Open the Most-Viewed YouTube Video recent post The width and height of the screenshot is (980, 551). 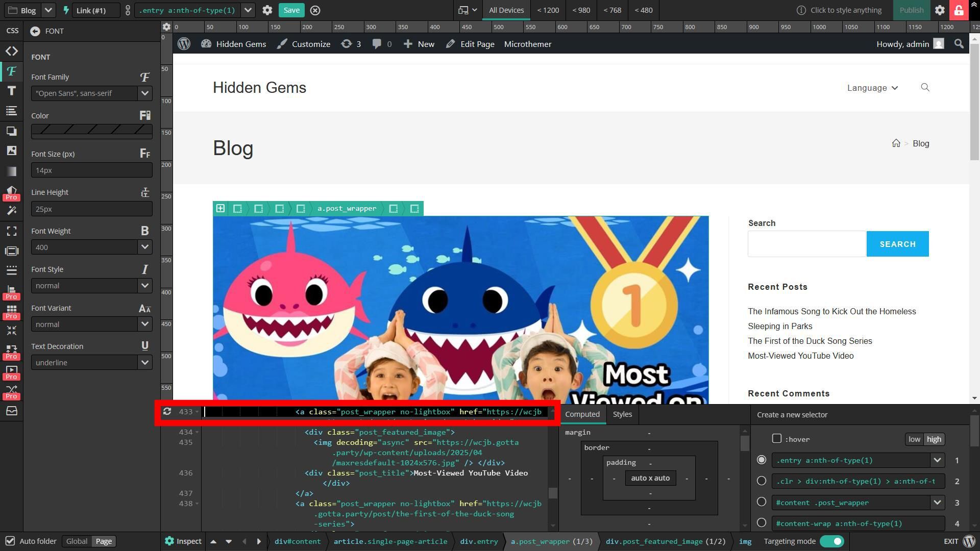click(800, 356)
